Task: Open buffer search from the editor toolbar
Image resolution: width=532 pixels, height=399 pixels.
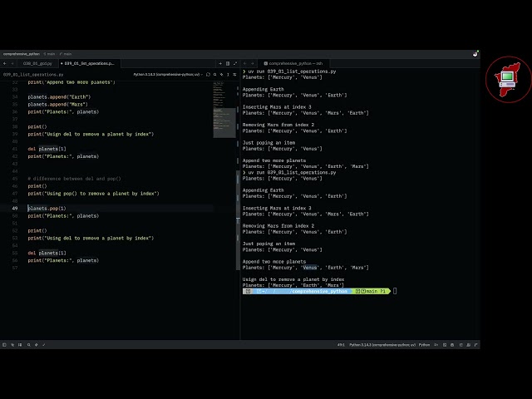Action: click(214, 74)
